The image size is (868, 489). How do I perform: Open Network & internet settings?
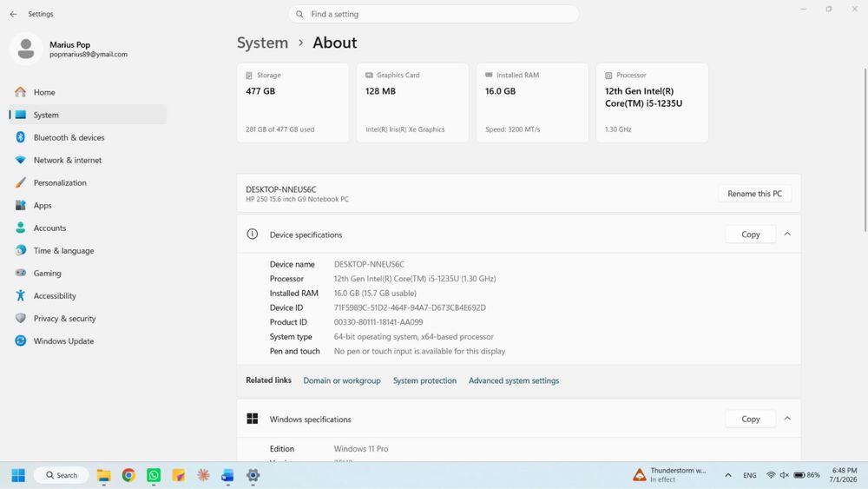pos(88,160)
